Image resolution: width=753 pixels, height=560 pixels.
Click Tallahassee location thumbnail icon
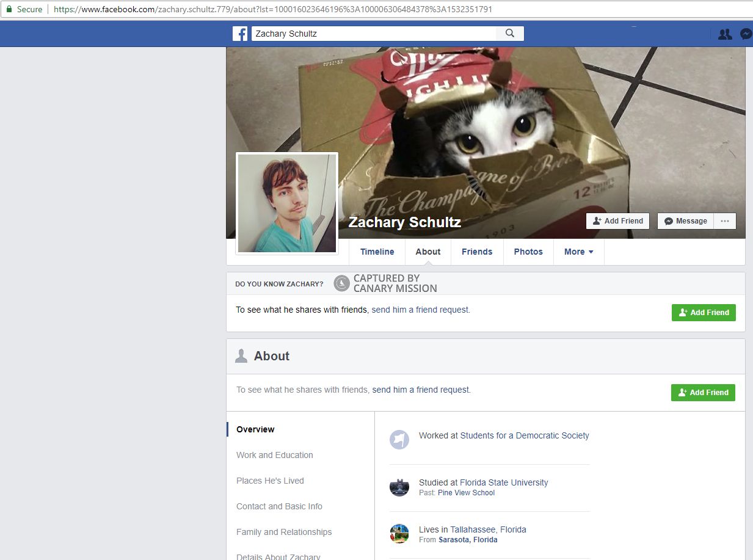point(399,534)
